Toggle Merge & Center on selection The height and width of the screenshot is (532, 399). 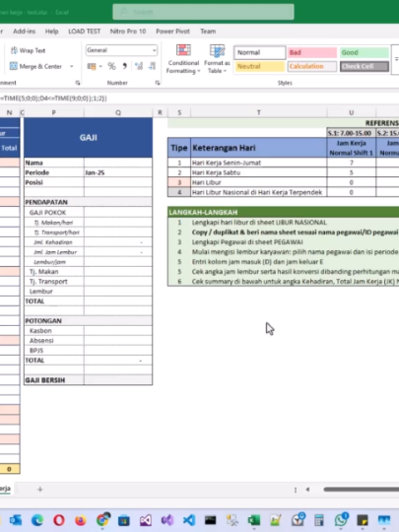[36, 66]
